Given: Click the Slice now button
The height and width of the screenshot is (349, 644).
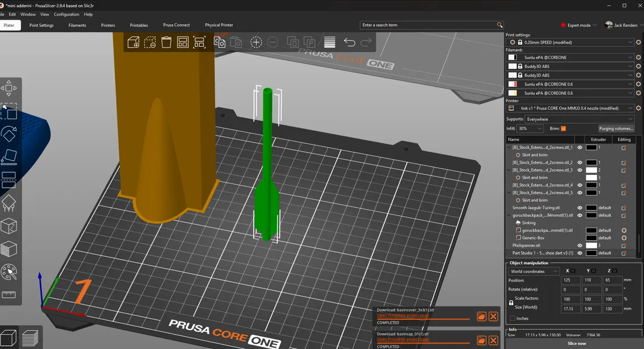Looking at the screenshot, I should click(x=576, y=343).
